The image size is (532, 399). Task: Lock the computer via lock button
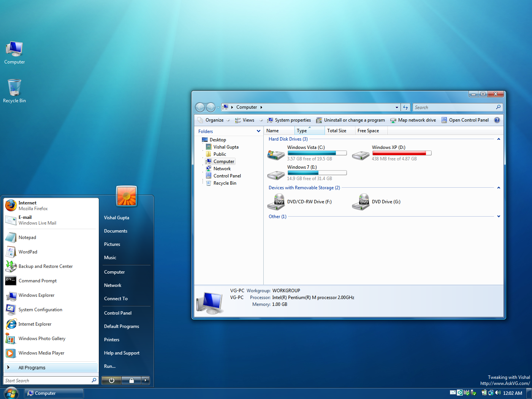(131, 380)
